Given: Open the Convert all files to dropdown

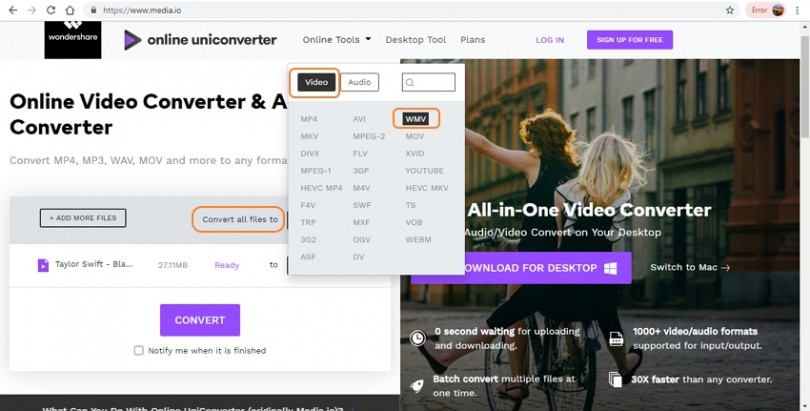Looking at the screenshot, I should [x=240, y=219].
